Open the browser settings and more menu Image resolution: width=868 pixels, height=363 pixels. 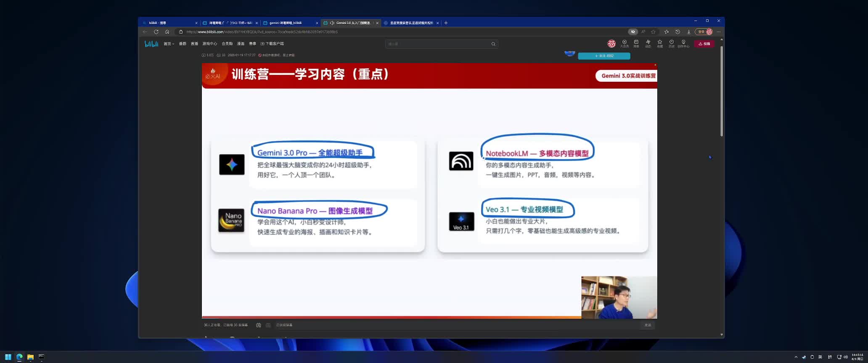(719, 32)
